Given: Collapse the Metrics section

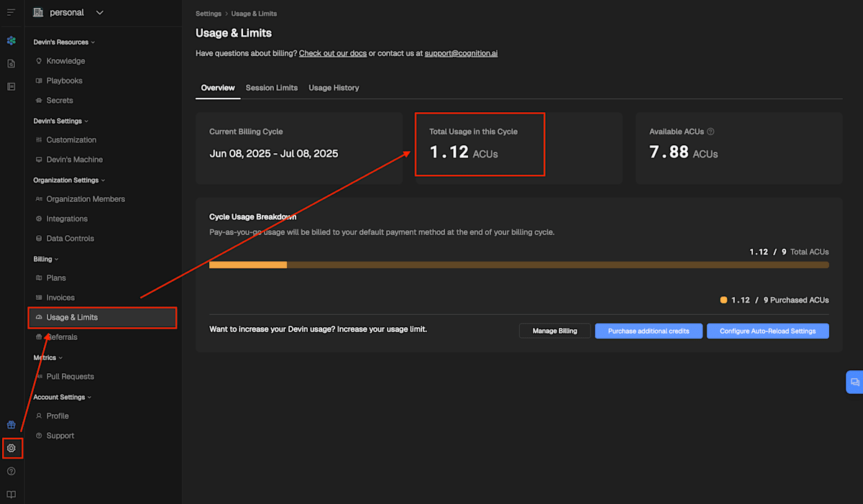Looking at the screenshot, I should (x=47, y=357).
